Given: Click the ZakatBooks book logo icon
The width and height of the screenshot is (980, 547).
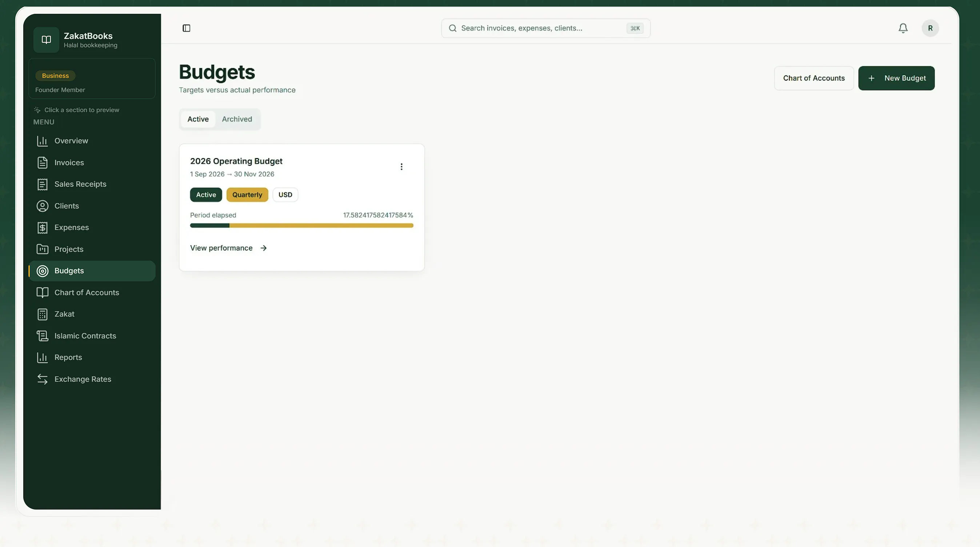Looking at the screenshot, I should tap(46, 40).
